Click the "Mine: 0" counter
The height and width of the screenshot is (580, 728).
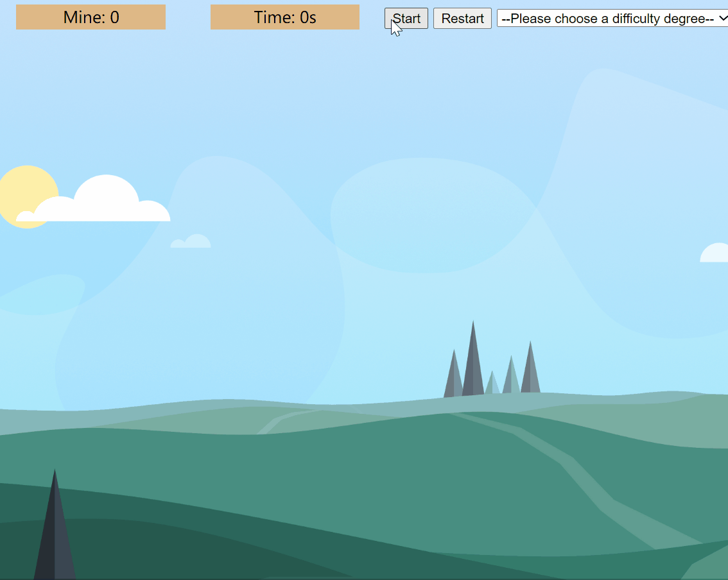(91, 17)
